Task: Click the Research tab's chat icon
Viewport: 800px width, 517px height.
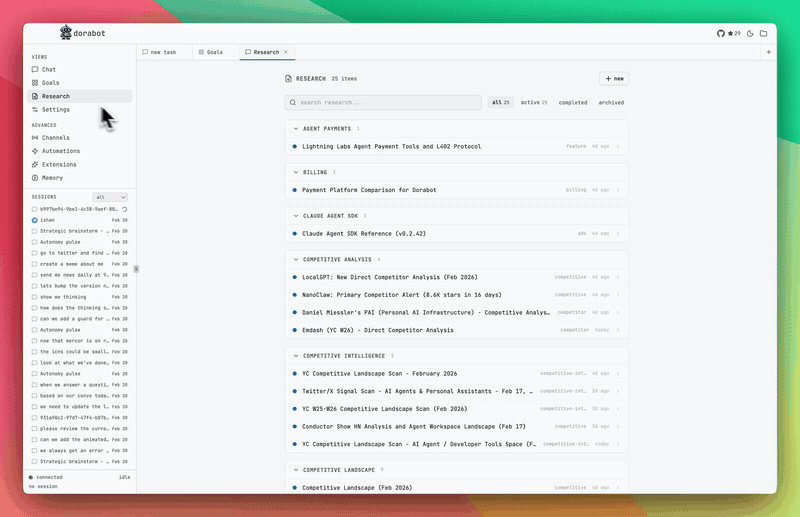Action: [x=248, y=52]
